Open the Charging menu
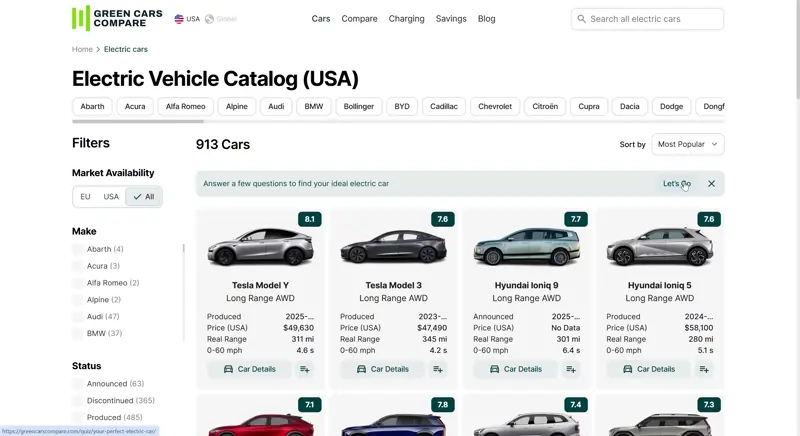This screenshot has height=436, width=800. [x=406, y=19]
